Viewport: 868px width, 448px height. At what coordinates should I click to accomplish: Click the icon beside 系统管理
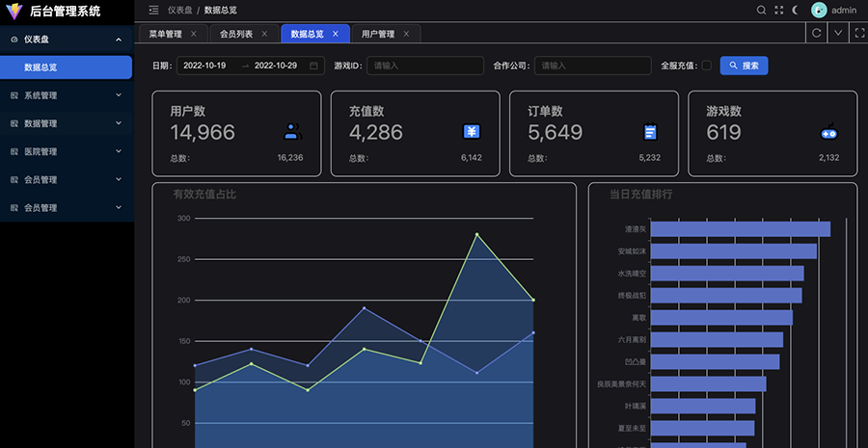pos(14,95)
